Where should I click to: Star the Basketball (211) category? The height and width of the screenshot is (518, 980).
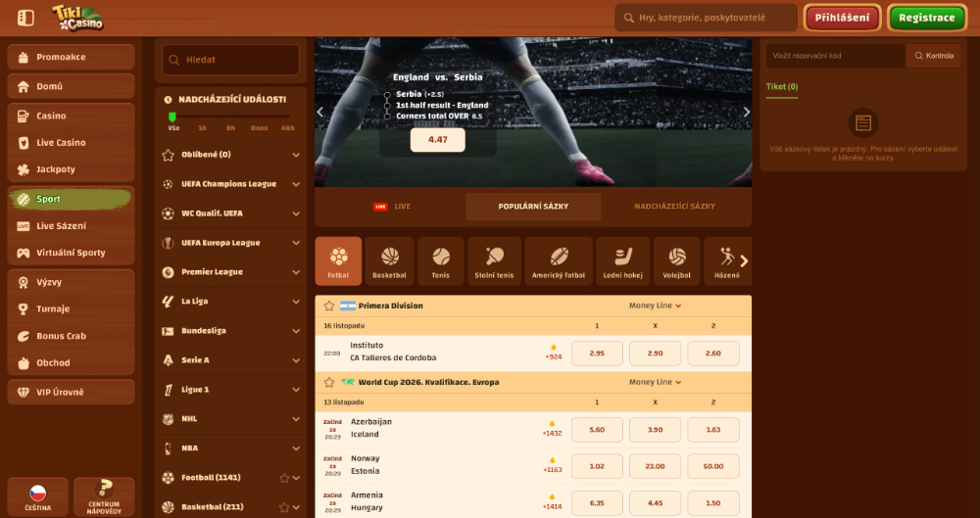tap(284, 507)
